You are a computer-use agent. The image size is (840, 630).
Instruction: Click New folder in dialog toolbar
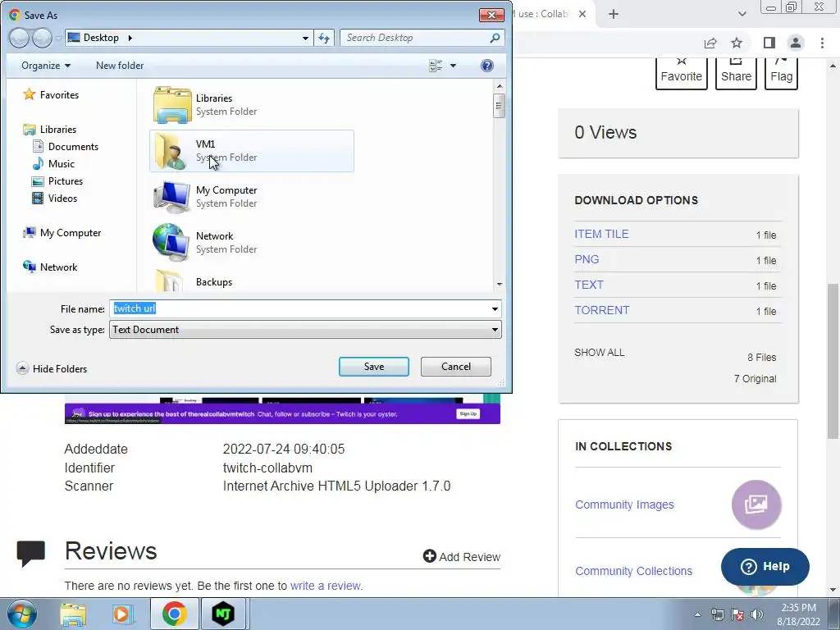(120, 66)
